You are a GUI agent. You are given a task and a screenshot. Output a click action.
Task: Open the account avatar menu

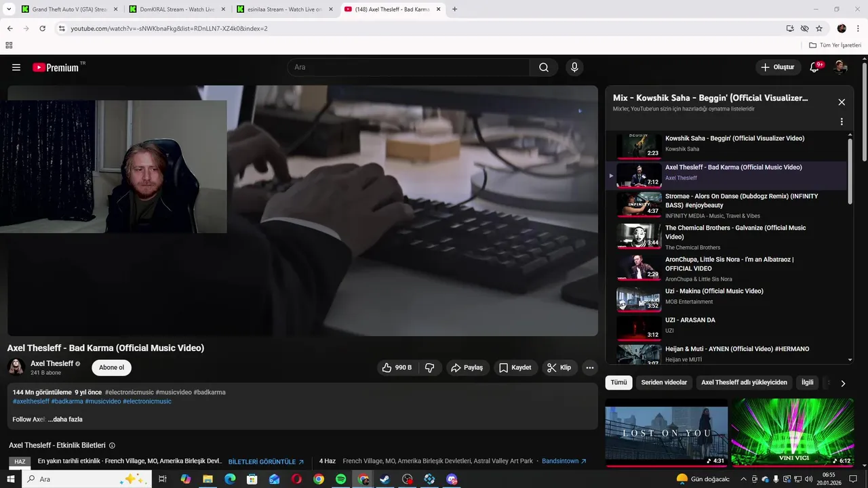click(841, 67)
